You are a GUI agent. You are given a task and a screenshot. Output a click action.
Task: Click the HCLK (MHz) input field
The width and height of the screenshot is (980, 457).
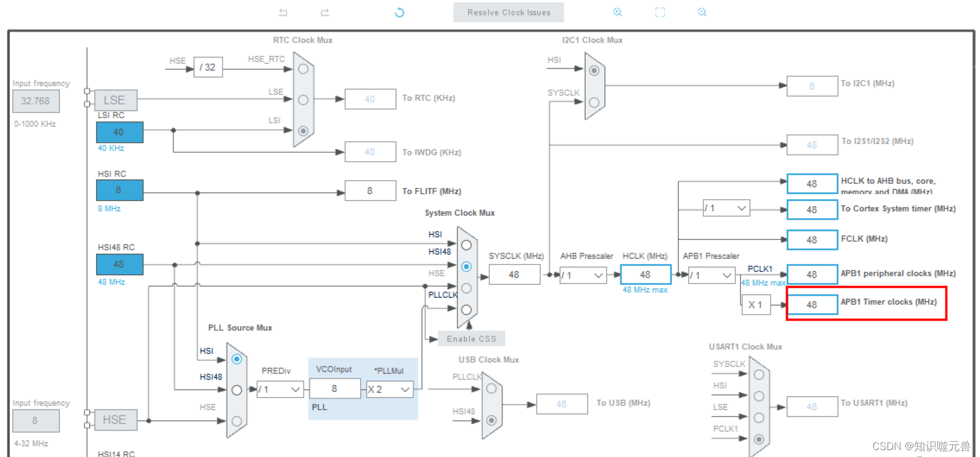645,275
